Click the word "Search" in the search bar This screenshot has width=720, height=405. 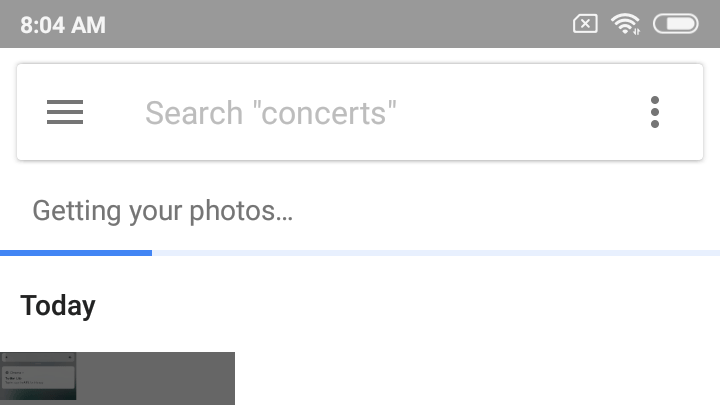(x=194, y=112)
